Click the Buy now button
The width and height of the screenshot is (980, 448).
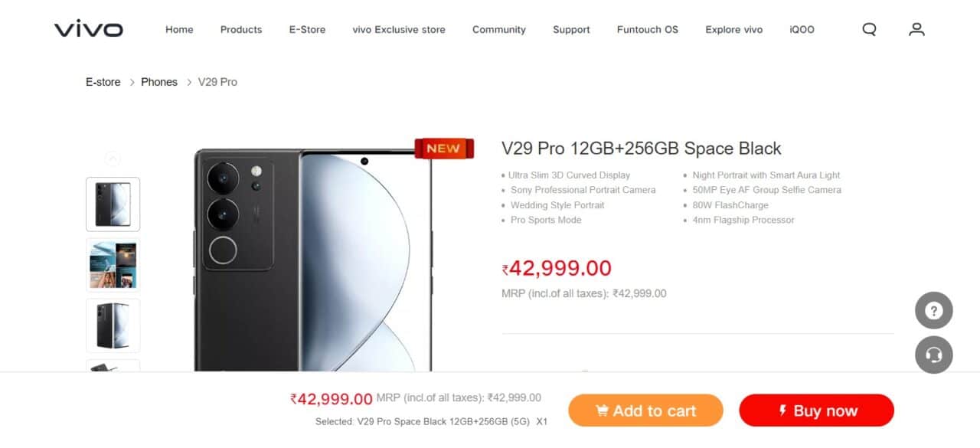point(816,410)
